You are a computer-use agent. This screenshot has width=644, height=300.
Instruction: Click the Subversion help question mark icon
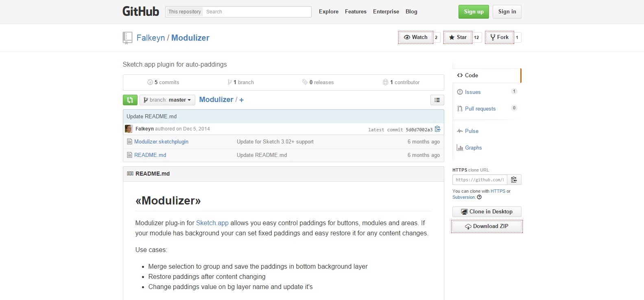coord(479,197)
